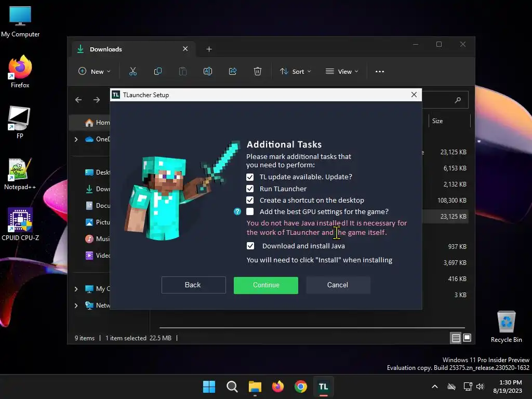The image size is (532, 399).
Task: Cancel the TLauncher Setup
Action: point(338,285)
